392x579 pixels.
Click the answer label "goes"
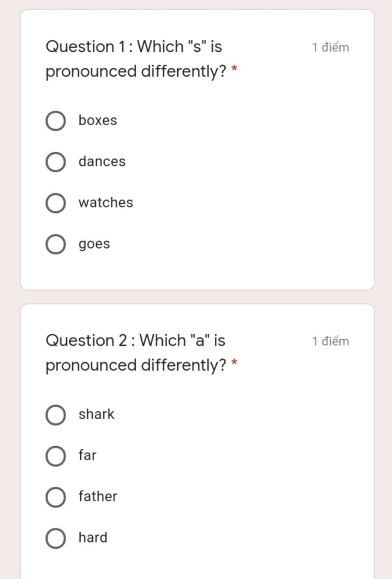94,244
